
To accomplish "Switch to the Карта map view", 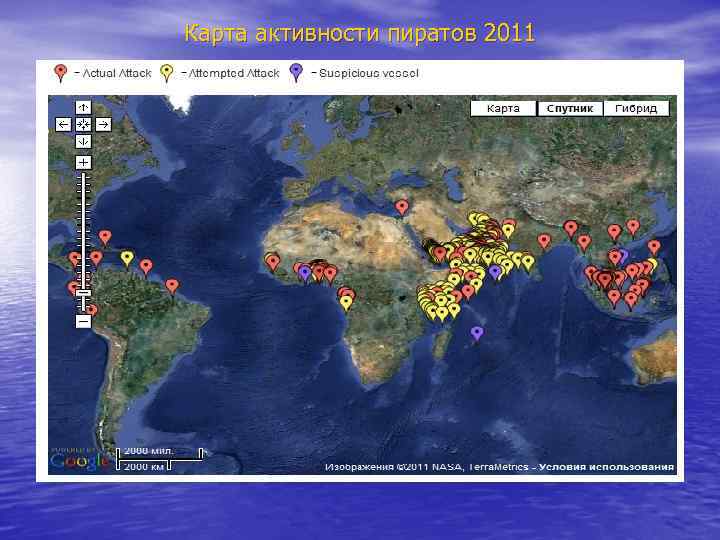I will coord(503,108).
